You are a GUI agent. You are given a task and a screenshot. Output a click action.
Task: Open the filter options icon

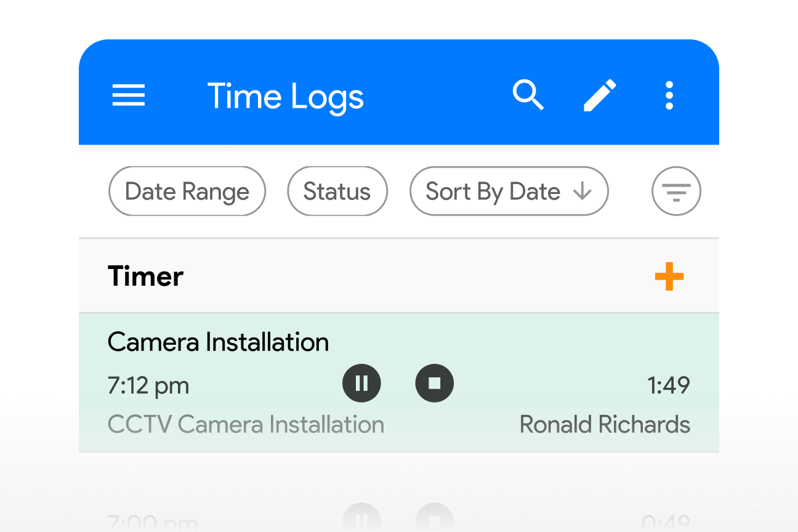[676, 191]
